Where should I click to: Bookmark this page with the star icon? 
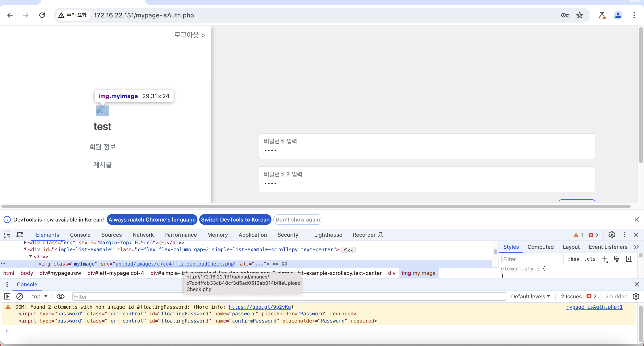pyautogui.click(x=579, y=15)
